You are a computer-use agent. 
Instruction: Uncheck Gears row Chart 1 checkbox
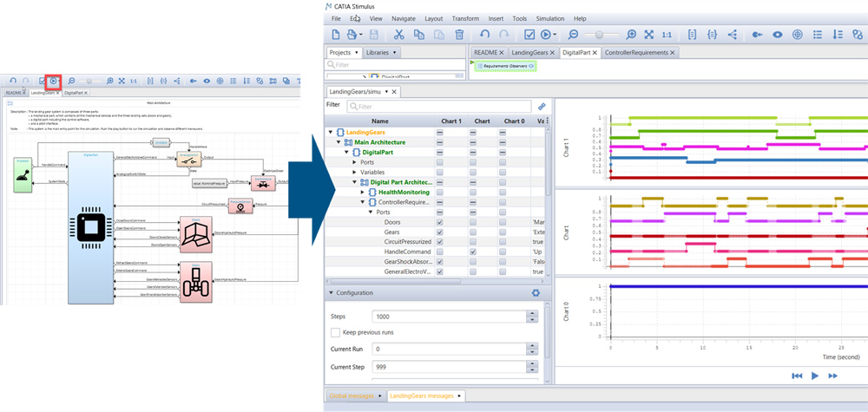point(439,232)
